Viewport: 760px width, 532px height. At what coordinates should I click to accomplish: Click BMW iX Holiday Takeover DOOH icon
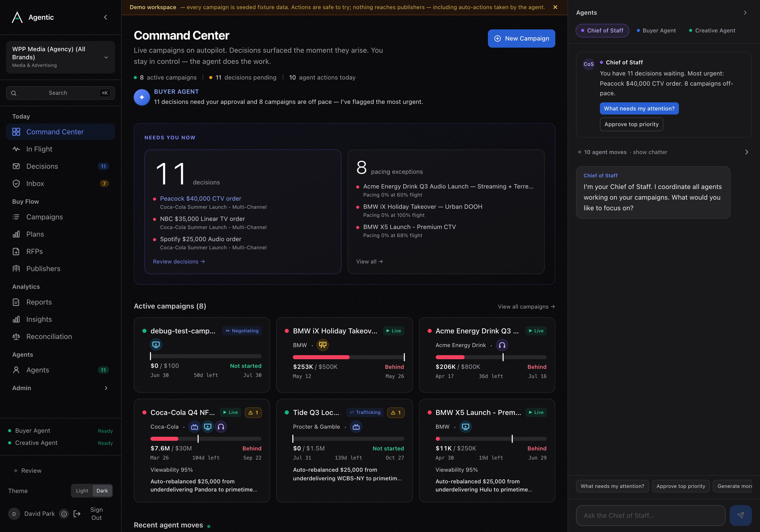(322, 345)
